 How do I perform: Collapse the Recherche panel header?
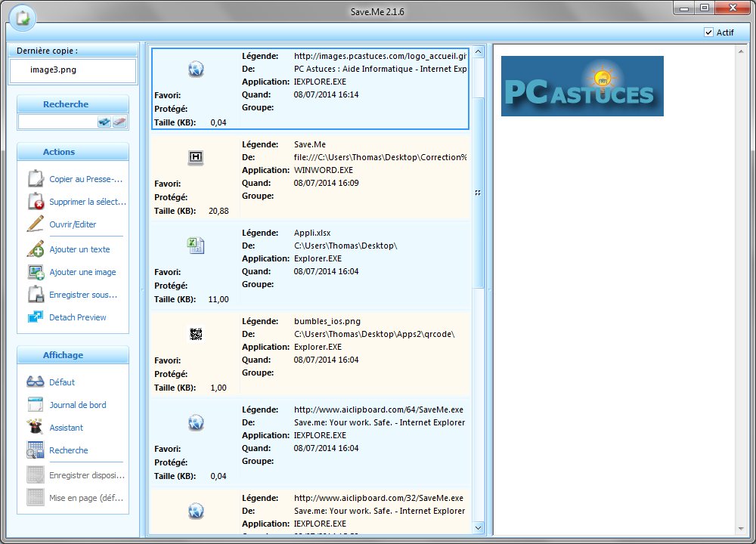[x=73, y=104]
